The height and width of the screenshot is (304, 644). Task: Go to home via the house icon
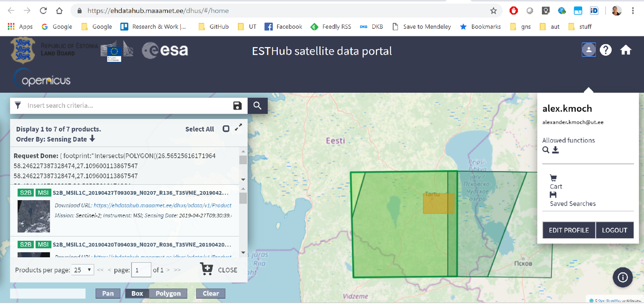[x=626, y=50]
